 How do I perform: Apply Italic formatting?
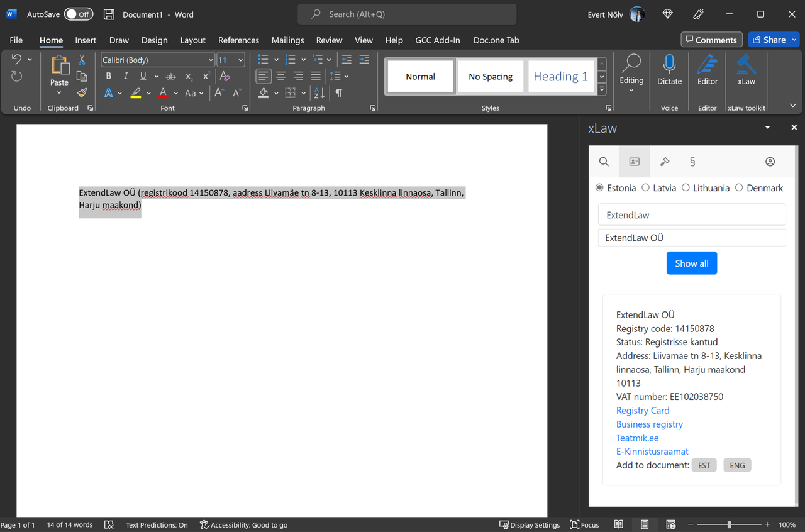pyautogui.click(x=126, y=76)
